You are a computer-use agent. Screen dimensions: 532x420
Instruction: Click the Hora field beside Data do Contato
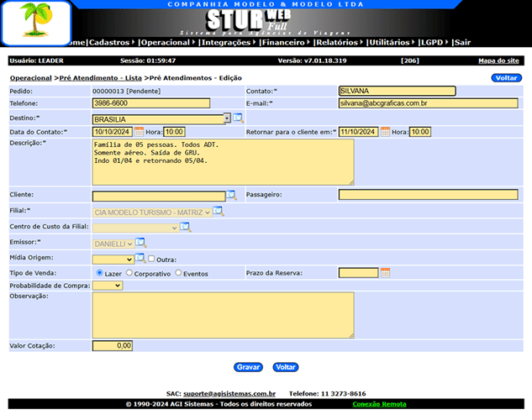[x=174, y=132]
